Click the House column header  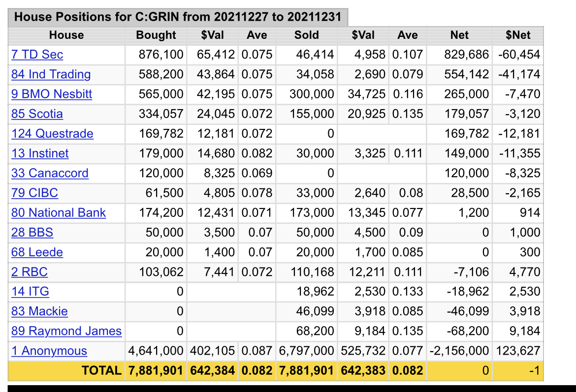click(x=66, y=35)
